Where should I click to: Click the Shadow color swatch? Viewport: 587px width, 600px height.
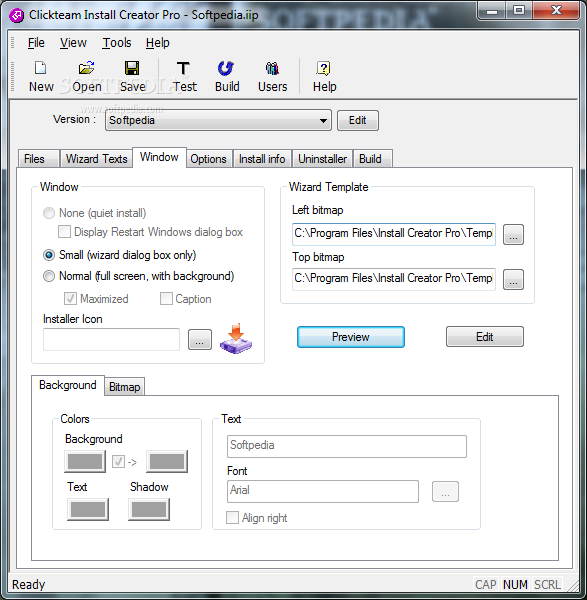(149, 509)
